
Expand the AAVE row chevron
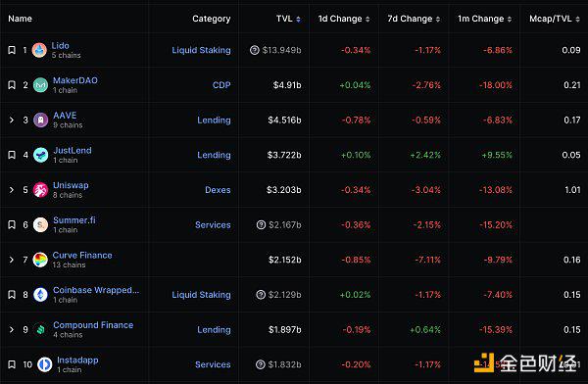click(12, 120)
